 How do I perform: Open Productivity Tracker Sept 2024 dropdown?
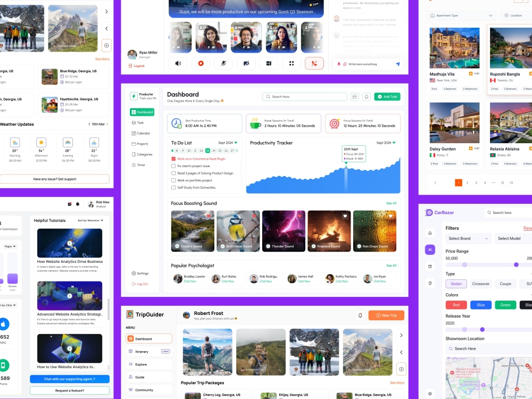click(386, 143)
